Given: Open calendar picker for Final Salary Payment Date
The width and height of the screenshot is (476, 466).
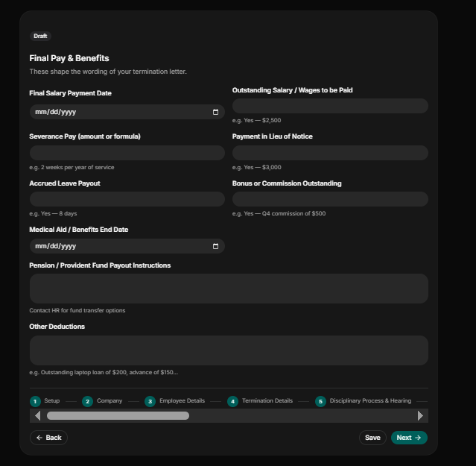Looking at the screenshot, I should 215,112.
